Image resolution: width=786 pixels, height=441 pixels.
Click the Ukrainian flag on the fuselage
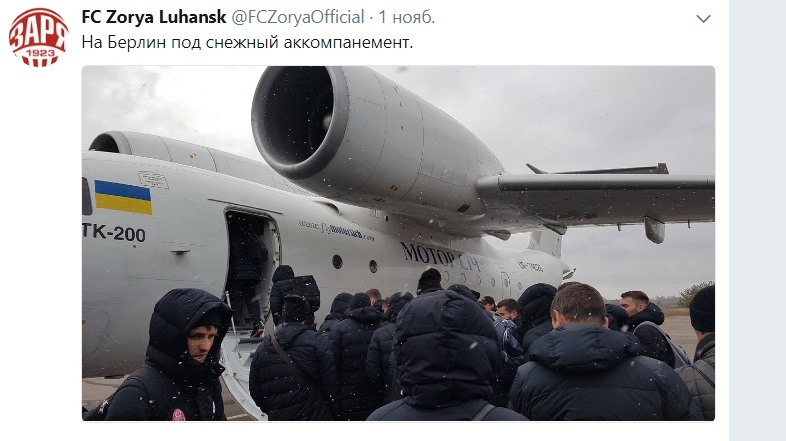(x=123, y=197)
